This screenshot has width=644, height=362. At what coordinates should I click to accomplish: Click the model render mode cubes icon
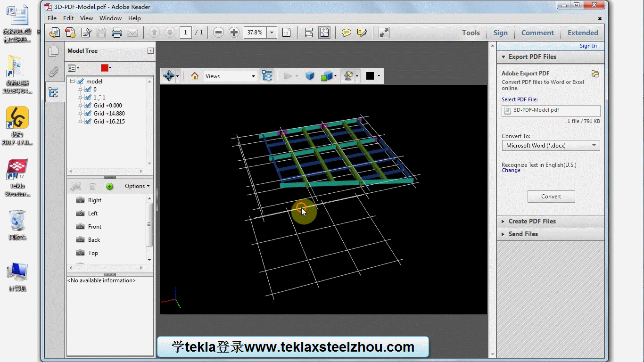point(327,76)
